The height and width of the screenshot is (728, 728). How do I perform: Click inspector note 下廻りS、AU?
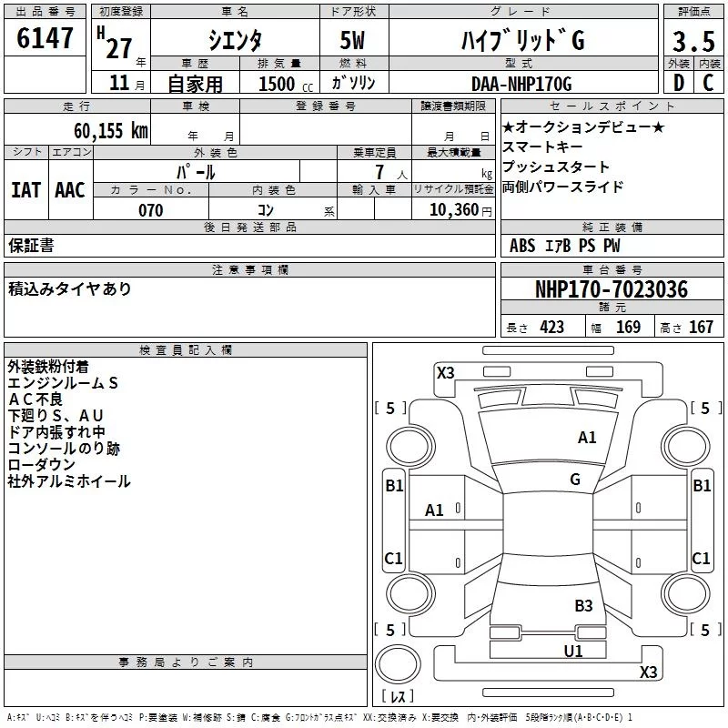pyautogui.click(x=56, y=416)
